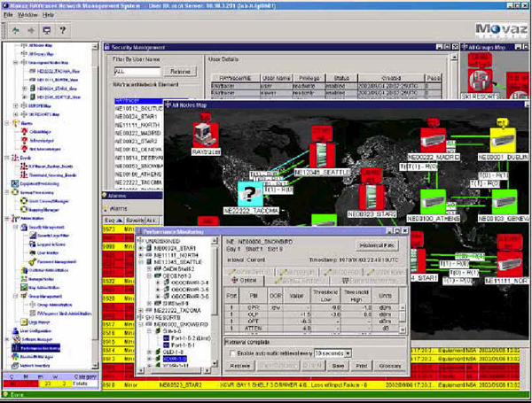Viewport: 532px width, 403px height.
Task: Select the green NE00100_ATHENS node icon
Action: [433, 202]
